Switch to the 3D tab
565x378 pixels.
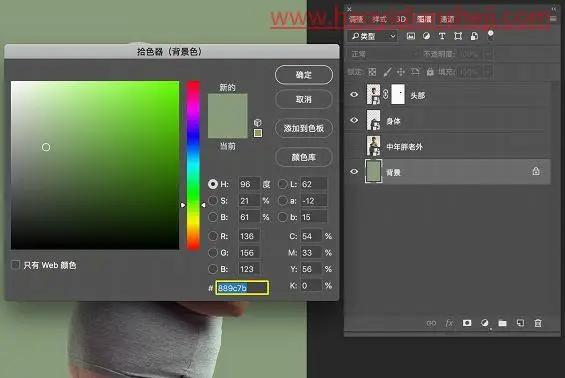[x=401, y=19]
